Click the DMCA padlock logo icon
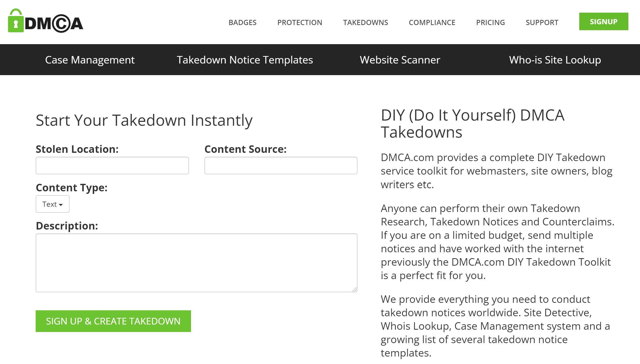The width and height of the screenshot is (640, 364). 16,21
